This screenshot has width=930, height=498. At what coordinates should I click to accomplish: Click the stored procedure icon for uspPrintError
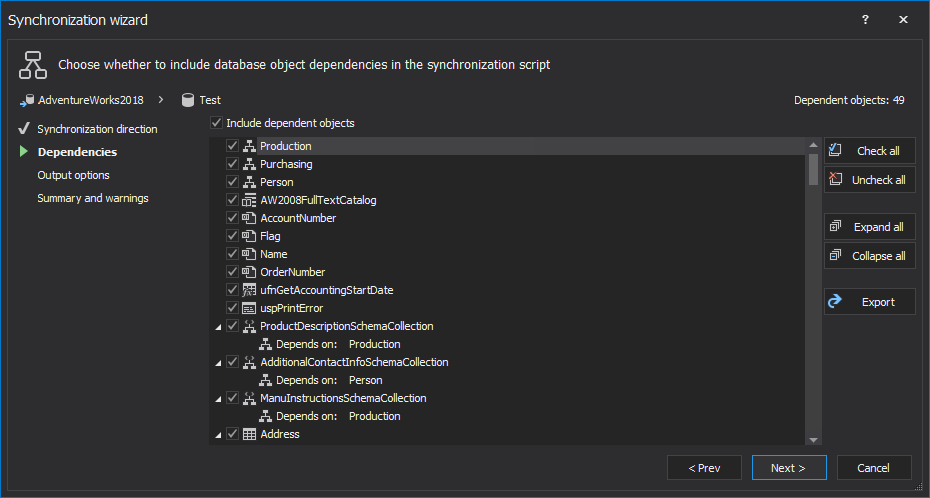(x=250, y=308)
